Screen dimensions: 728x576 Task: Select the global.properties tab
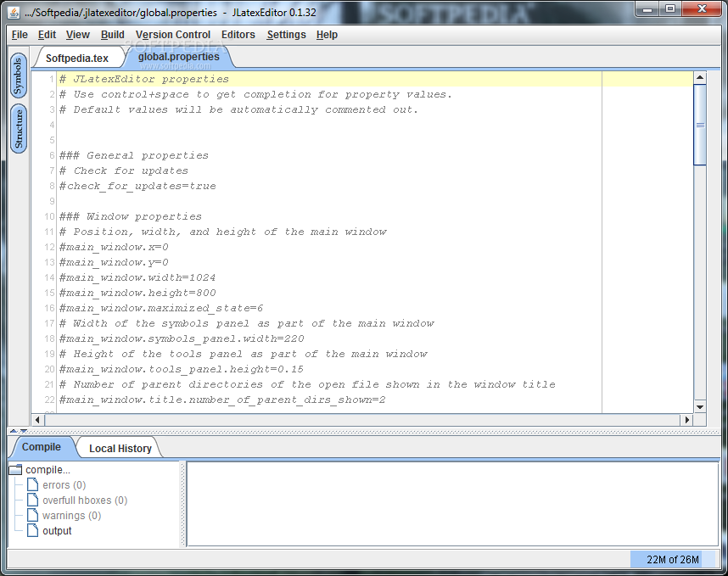pos(179,57)
